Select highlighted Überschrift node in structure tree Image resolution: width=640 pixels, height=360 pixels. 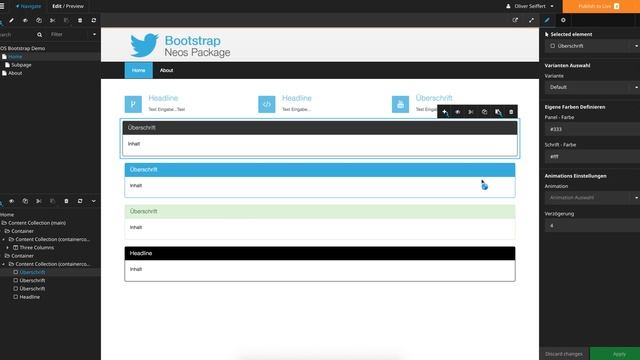coord(32,272)
